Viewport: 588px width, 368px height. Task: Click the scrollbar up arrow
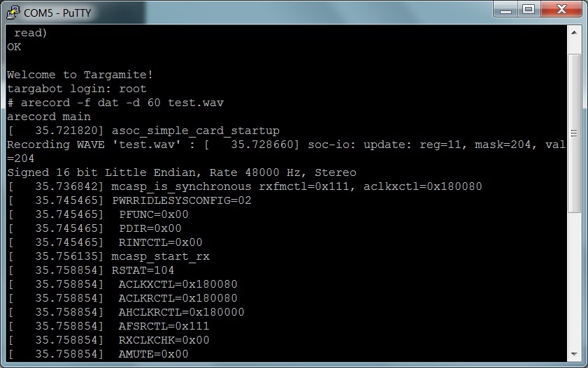[573, 32]
